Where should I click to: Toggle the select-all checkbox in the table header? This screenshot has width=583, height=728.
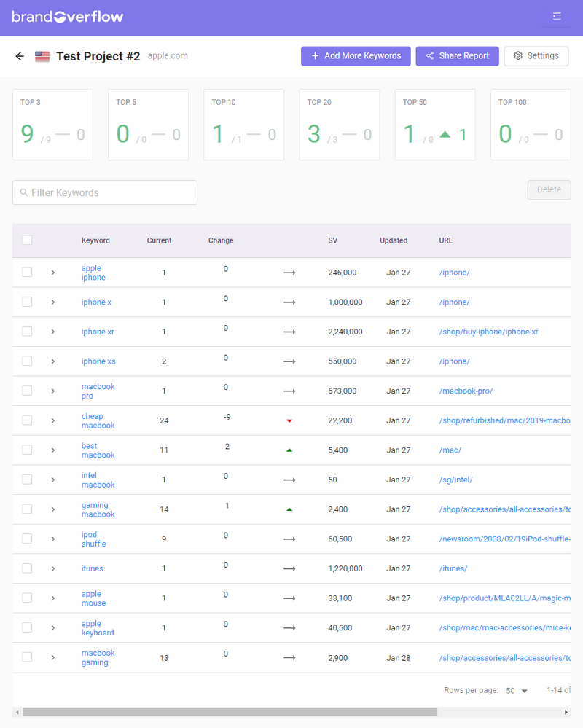click(27, 240)
